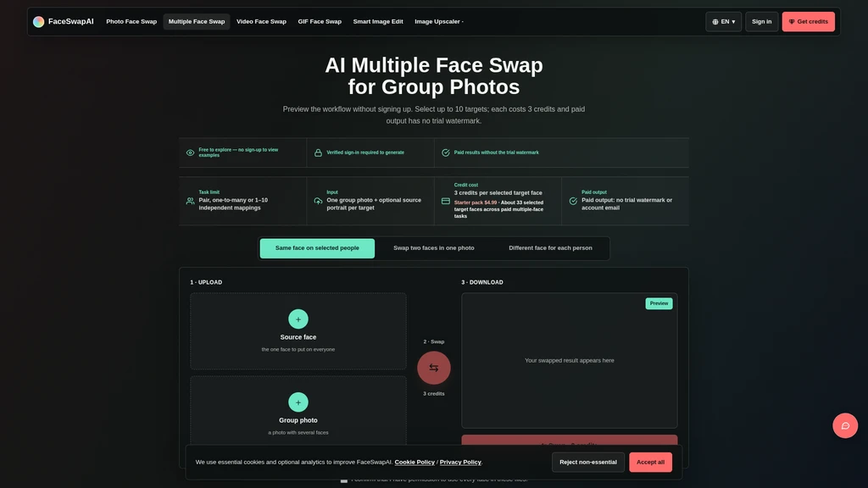Click the plus icon for Group photo

pyautogui.click(x=298, y=402)
